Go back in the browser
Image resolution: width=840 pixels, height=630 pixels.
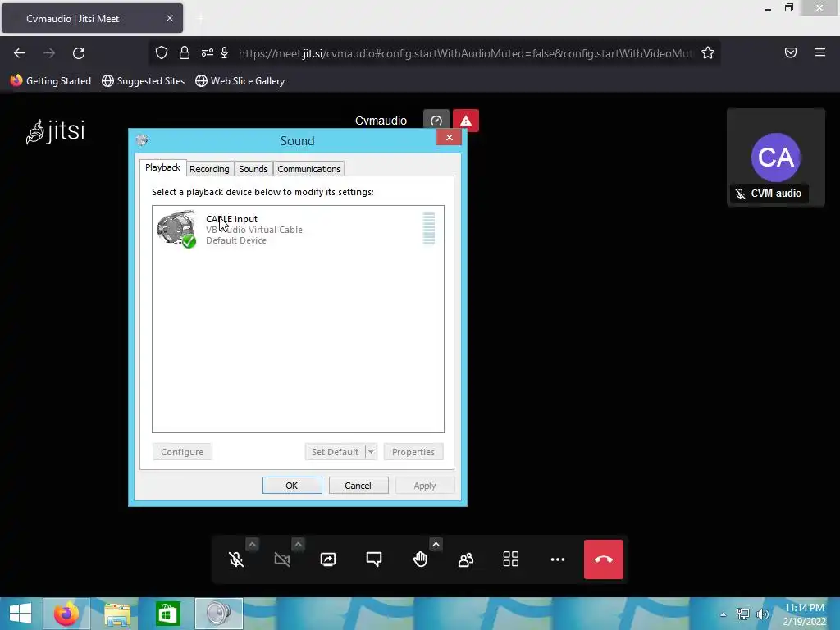coord(20,53)
